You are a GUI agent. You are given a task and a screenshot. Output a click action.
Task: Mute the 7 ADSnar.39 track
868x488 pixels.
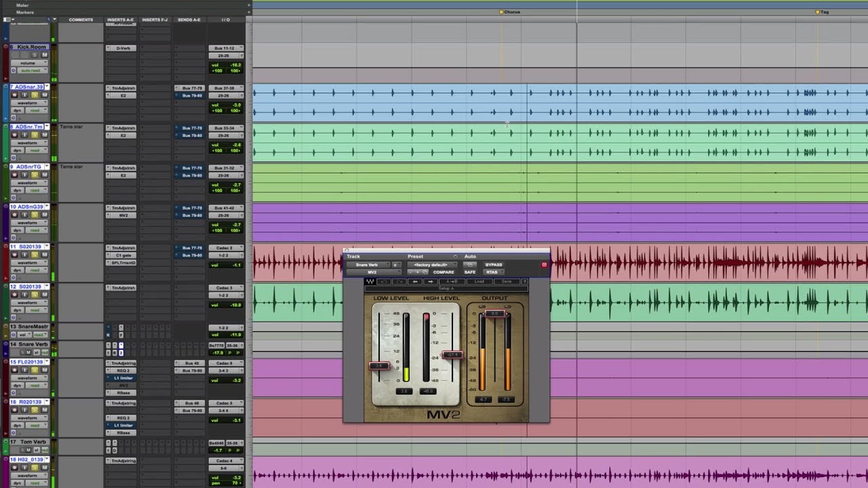[45, 95]
